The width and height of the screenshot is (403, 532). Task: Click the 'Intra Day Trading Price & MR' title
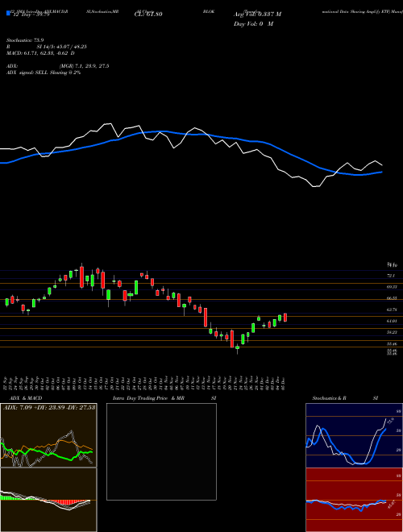coord(149,398)
